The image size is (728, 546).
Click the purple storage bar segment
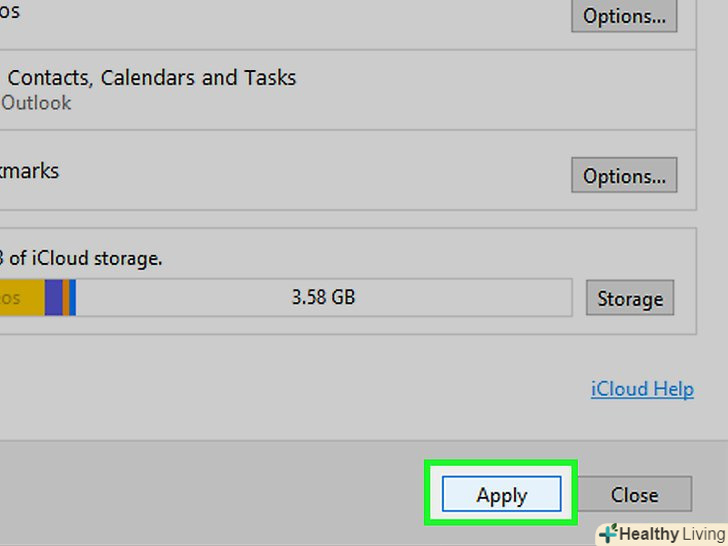pos(53,298)
